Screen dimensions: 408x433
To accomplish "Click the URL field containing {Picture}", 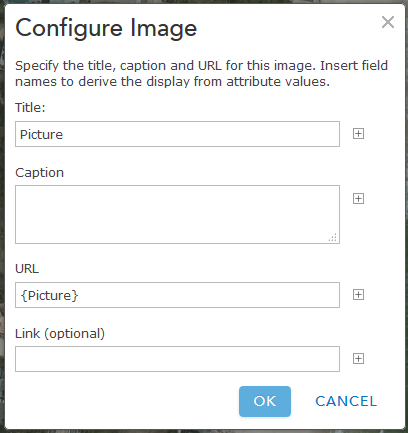I will tap(177, 295).
